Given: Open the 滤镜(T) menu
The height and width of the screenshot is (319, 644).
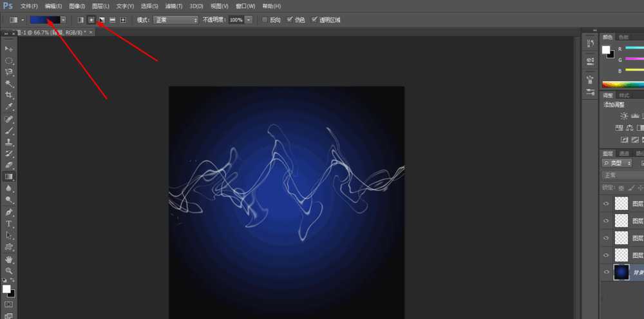Looking at the screenshot, I should tap(174, 6).
